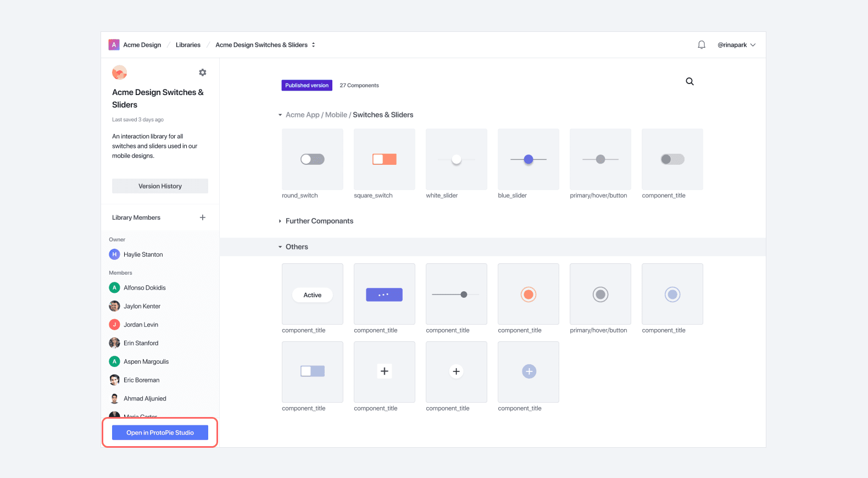Image resolution: width=868 pixels, height=478 pixels.
Task: Open the gray toggle component_title thumbnail
Action: 672,159
